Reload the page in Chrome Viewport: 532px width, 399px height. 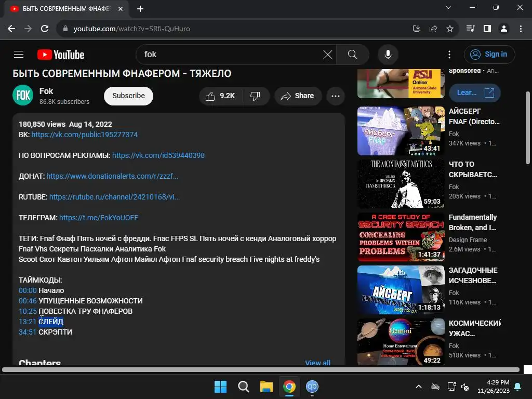tap(45, 29)
